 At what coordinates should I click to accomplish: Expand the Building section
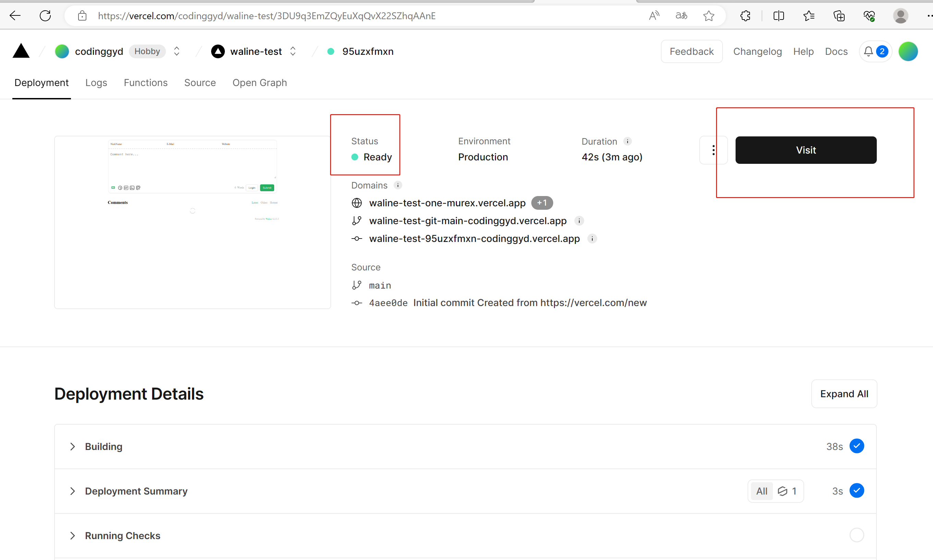pyautogui.click(x=104, y=447)
